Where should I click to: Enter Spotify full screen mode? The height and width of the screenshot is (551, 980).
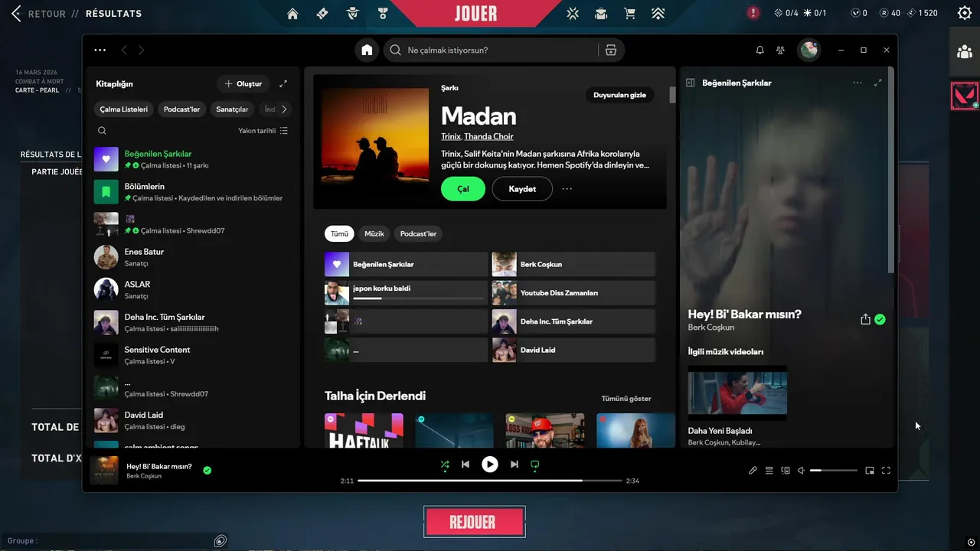887,471
